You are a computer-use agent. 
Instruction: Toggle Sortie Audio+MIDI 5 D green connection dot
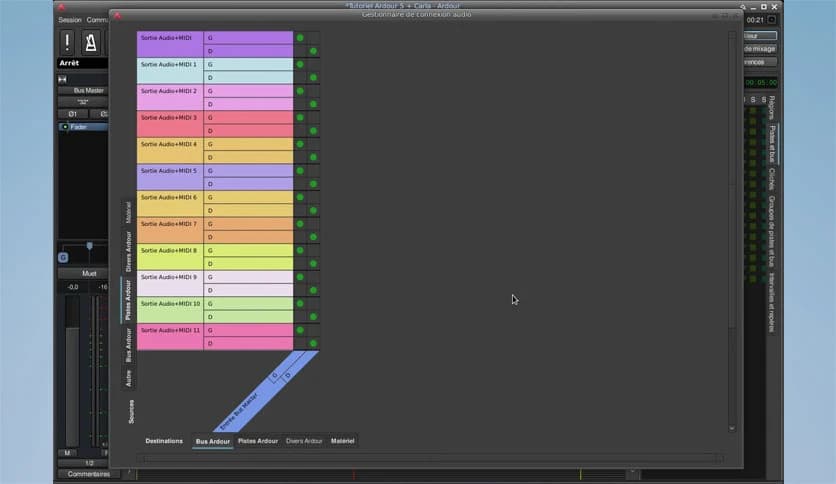coord(314,184)
